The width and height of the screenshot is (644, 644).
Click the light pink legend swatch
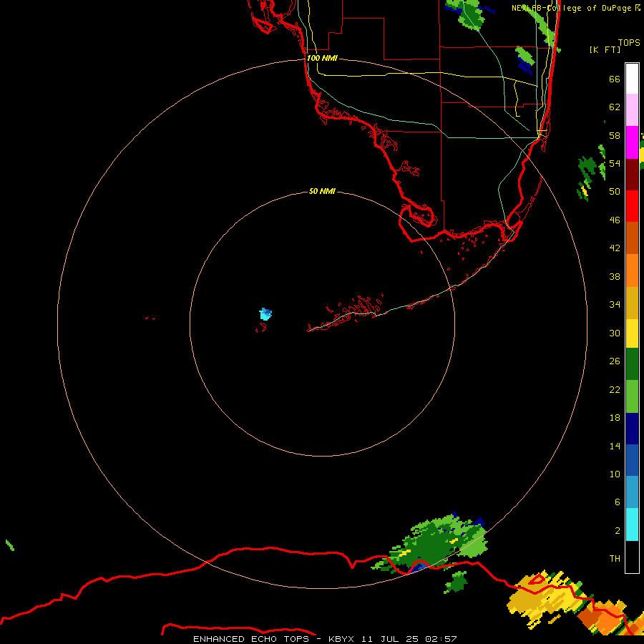(632, 110)
